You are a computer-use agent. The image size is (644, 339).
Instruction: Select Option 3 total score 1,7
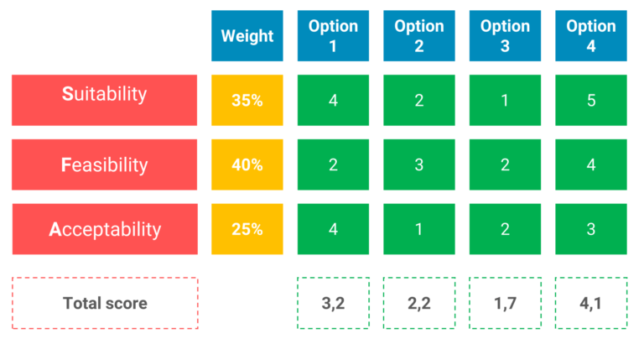click(505, 303)
